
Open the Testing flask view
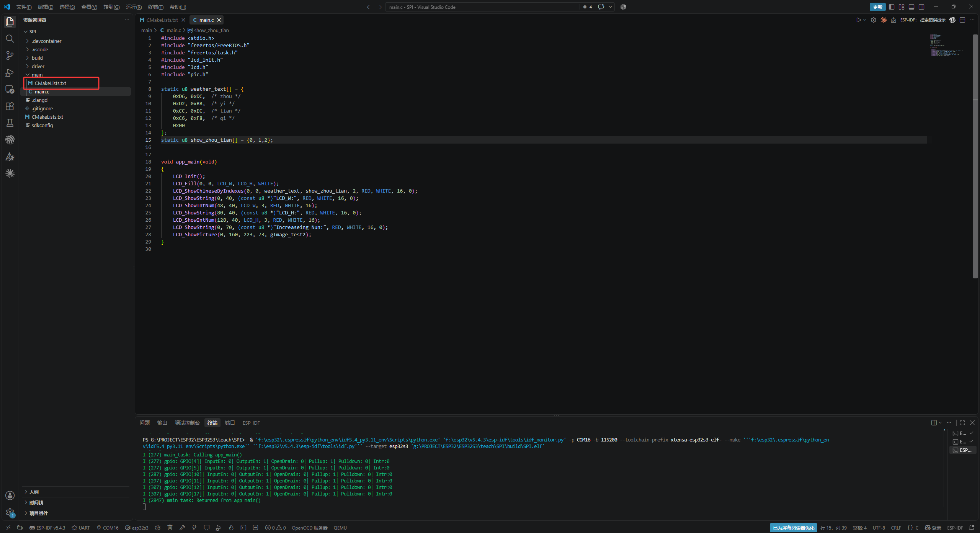click(10, 123)
